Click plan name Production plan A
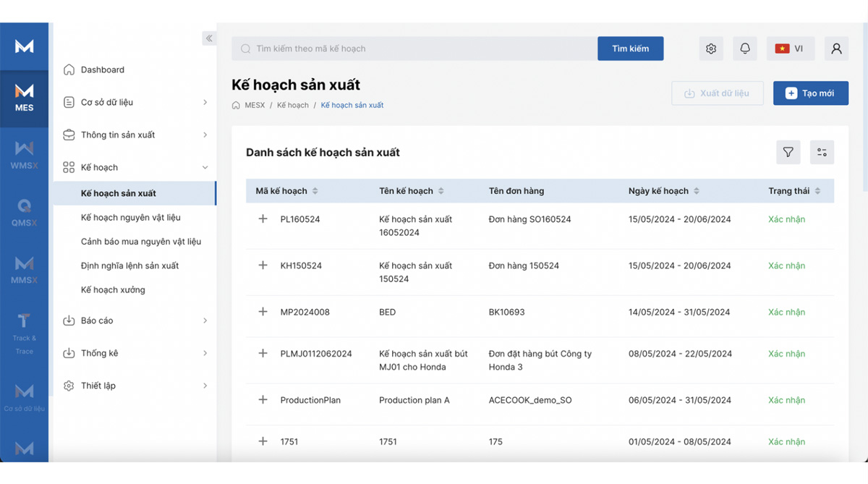The image size is (868, 484). coord(414,400)
